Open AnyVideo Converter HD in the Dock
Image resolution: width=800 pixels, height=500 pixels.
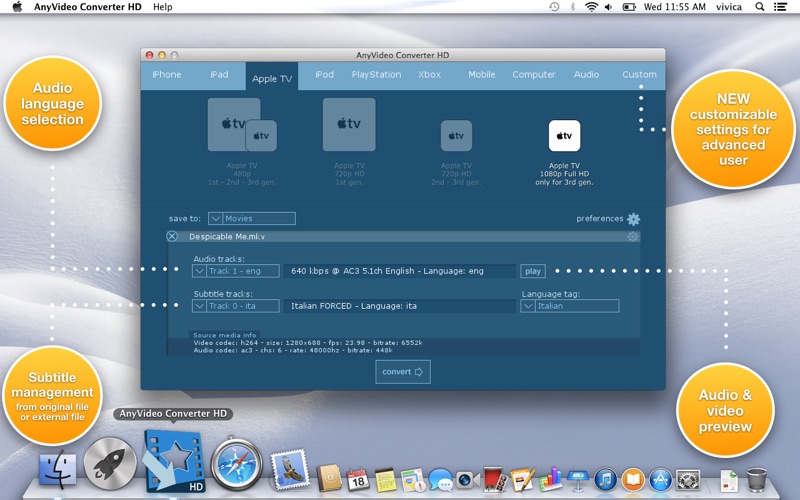point(173,461)
